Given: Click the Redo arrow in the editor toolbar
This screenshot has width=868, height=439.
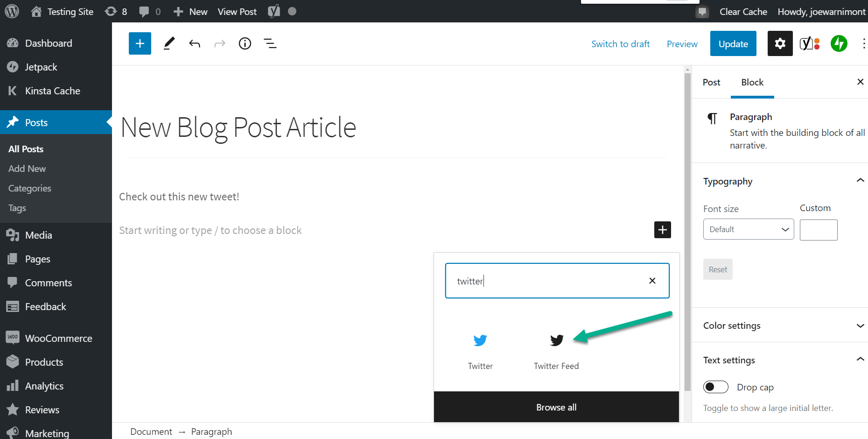Looking at the screenshot, I should [x=220, y=43].
